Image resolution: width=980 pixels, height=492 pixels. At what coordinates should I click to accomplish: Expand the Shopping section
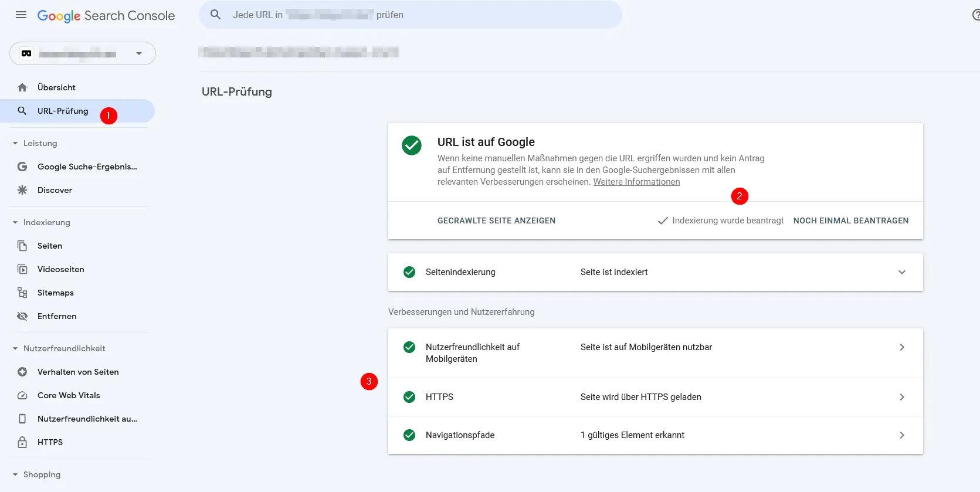click(x=15, y=474)
